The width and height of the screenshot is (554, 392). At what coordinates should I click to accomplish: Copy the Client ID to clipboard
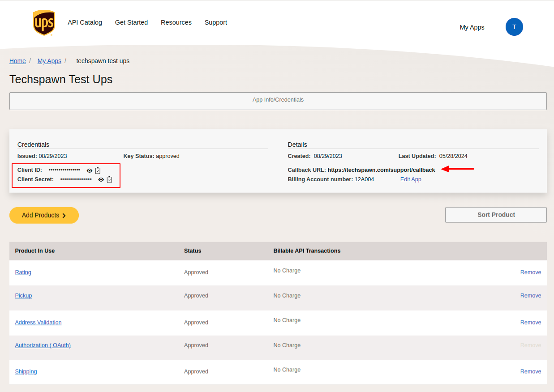98,170
